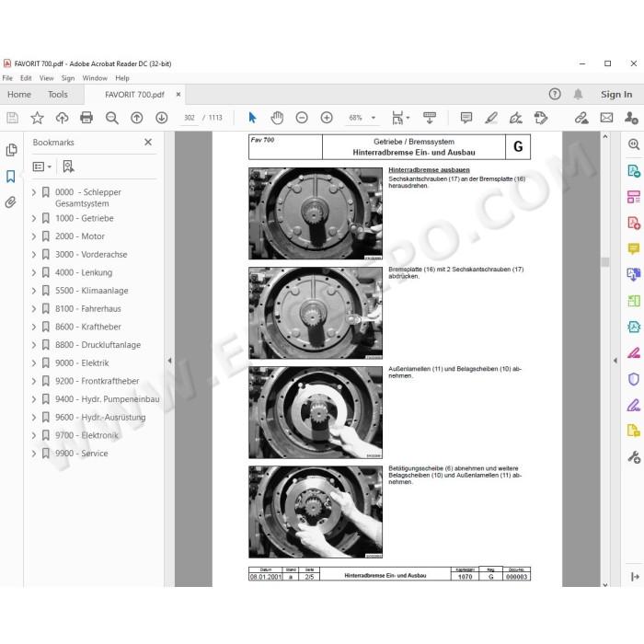This screenshot has height=644, width=644.
Task: Expand the 8100 - Fahrerhaus bookmark
Action: click(34, 308)
